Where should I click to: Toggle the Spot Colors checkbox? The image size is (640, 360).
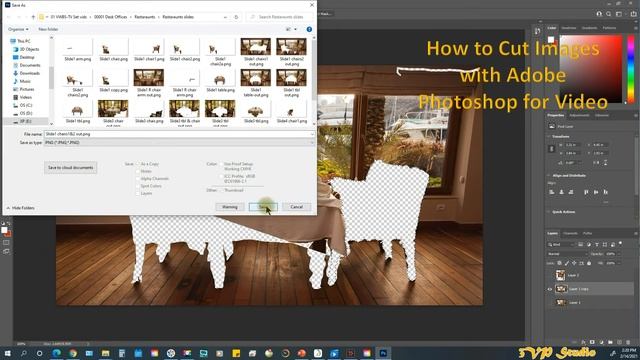[x=138, y=186]
